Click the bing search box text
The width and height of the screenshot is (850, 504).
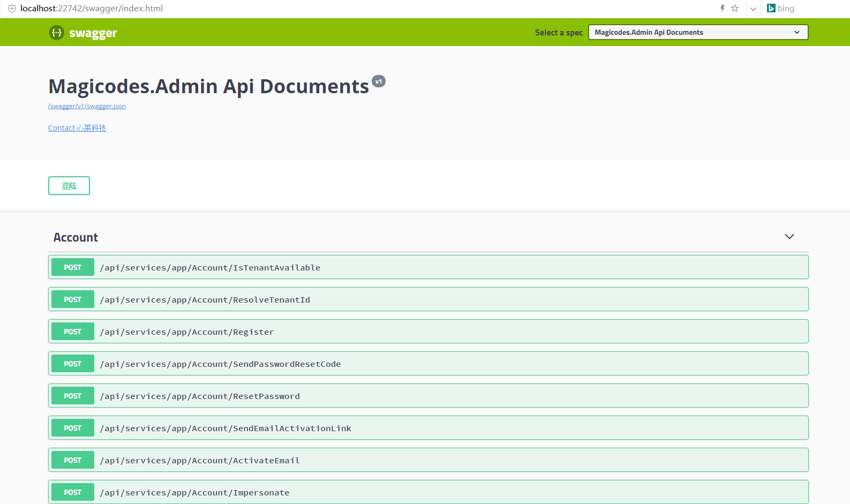pos(786,9)
